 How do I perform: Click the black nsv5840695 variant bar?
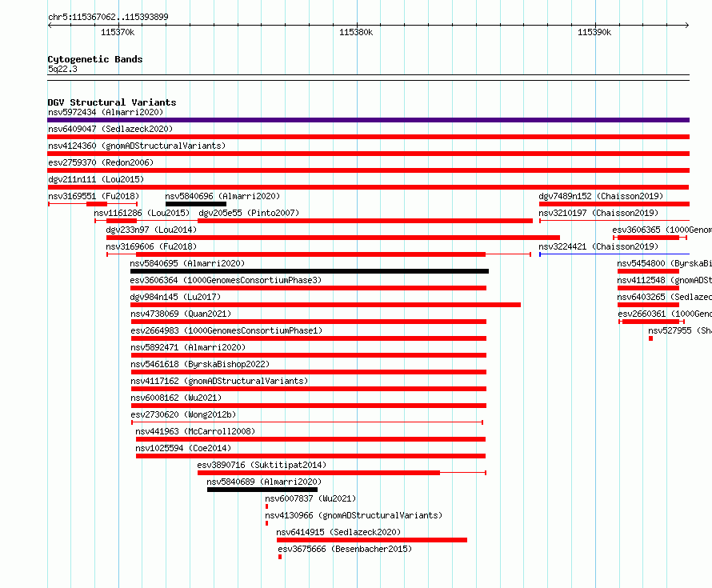[310, 271]
